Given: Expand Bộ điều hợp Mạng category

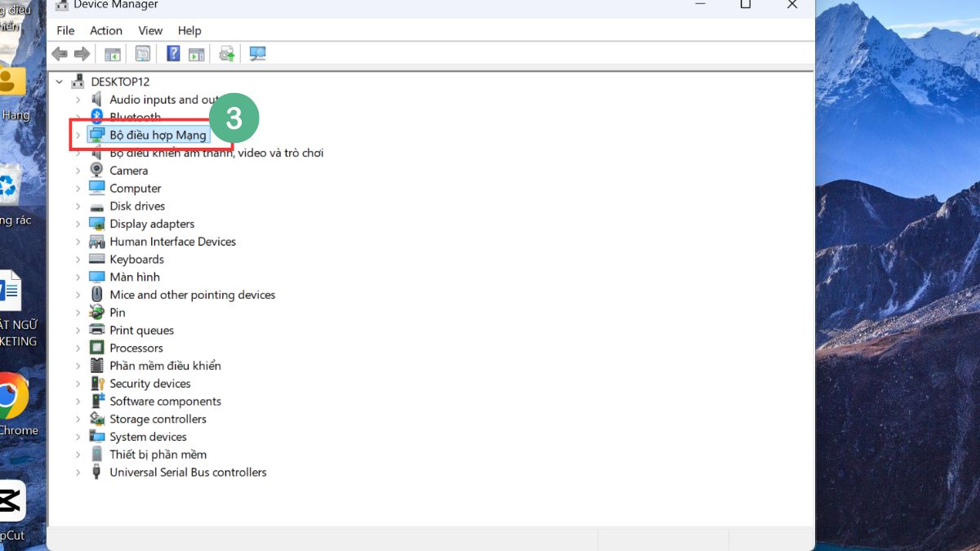Looking at the screenshot, I should coord(78,136).
